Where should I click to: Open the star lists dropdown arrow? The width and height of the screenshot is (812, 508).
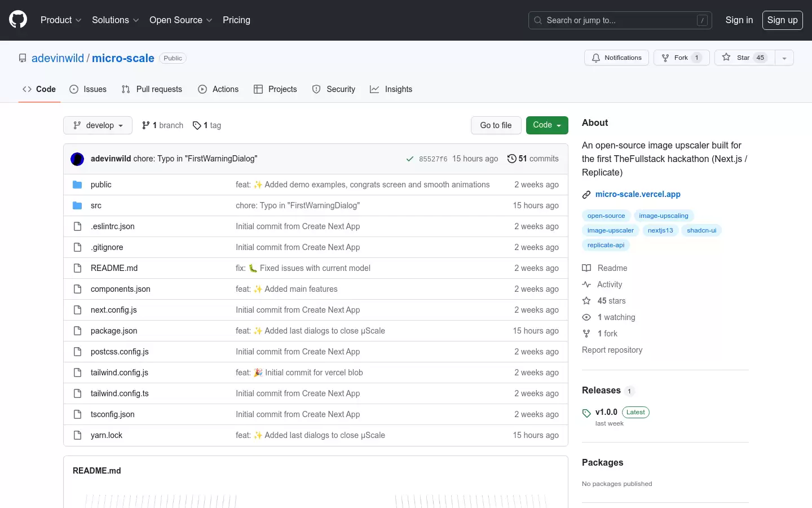[784, 58]
